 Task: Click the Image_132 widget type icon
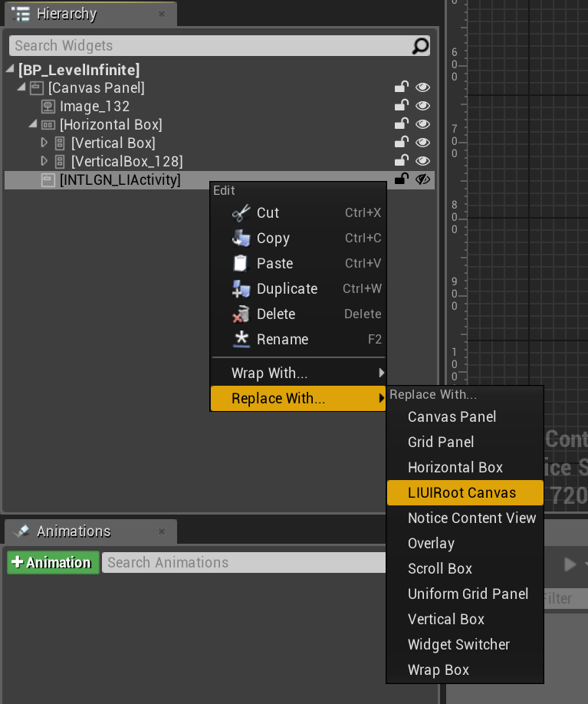48,107
